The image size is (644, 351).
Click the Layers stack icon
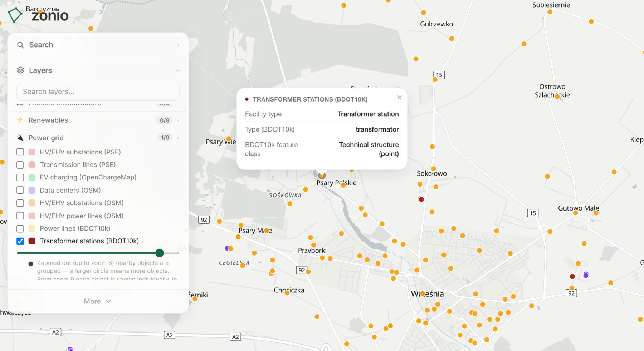21,70
